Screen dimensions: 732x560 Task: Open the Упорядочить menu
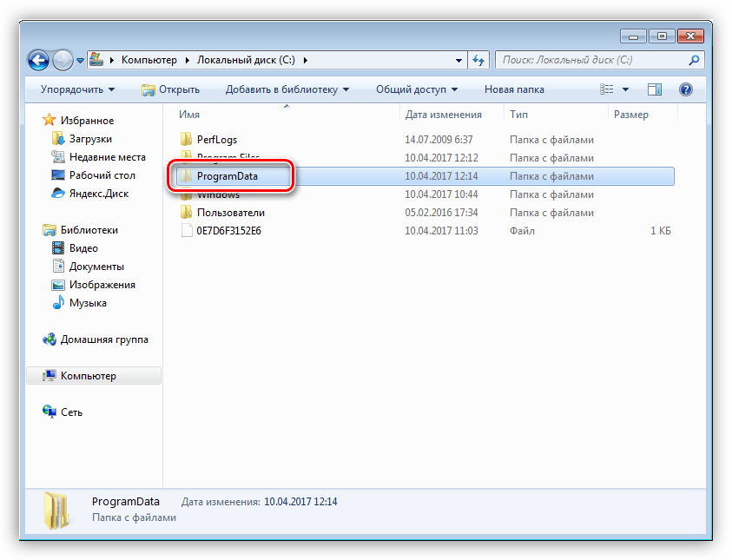coord(77,89)
